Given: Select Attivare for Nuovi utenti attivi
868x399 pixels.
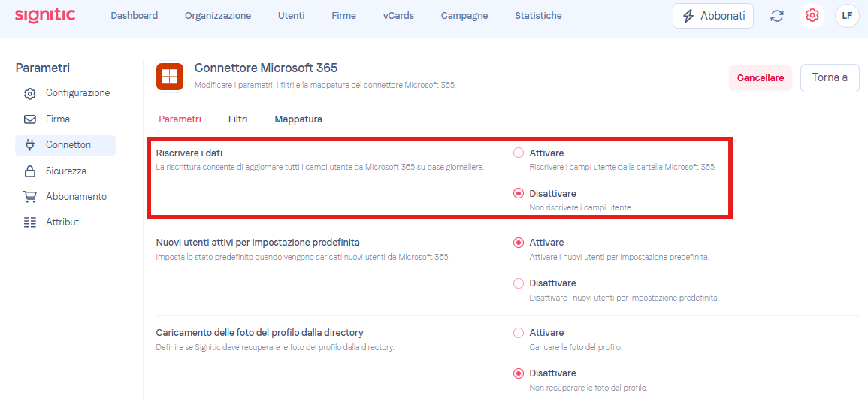Looking at the screenshot, I should (518, 243).
